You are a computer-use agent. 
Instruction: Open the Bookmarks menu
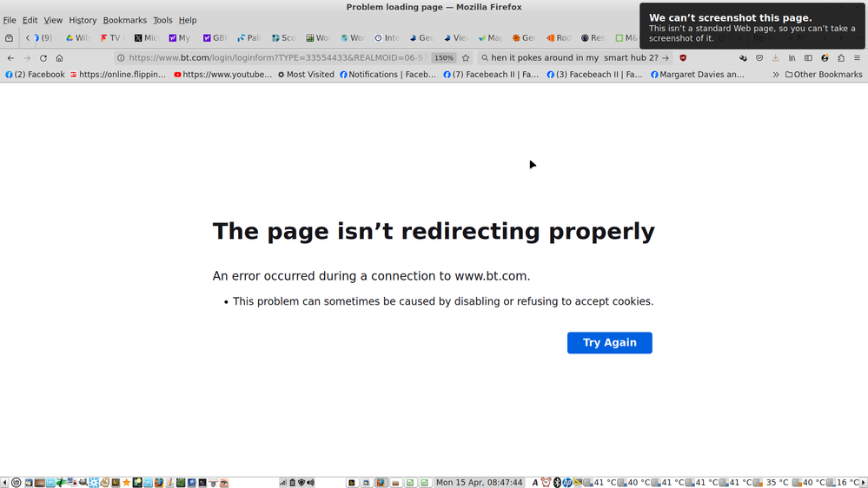pyautogui.click(x=124, y=20)
